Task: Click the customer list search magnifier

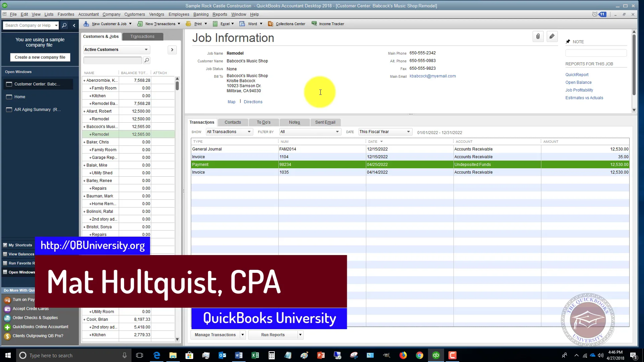Action: 147,60
